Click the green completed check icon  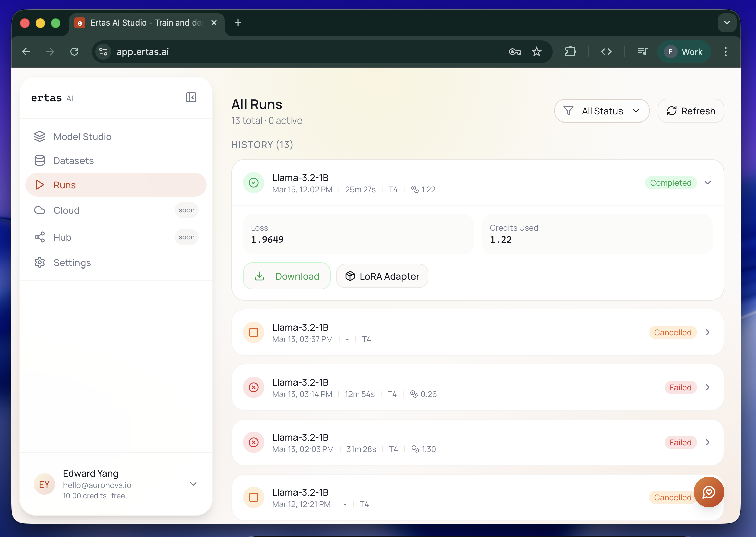click(254, 183)
